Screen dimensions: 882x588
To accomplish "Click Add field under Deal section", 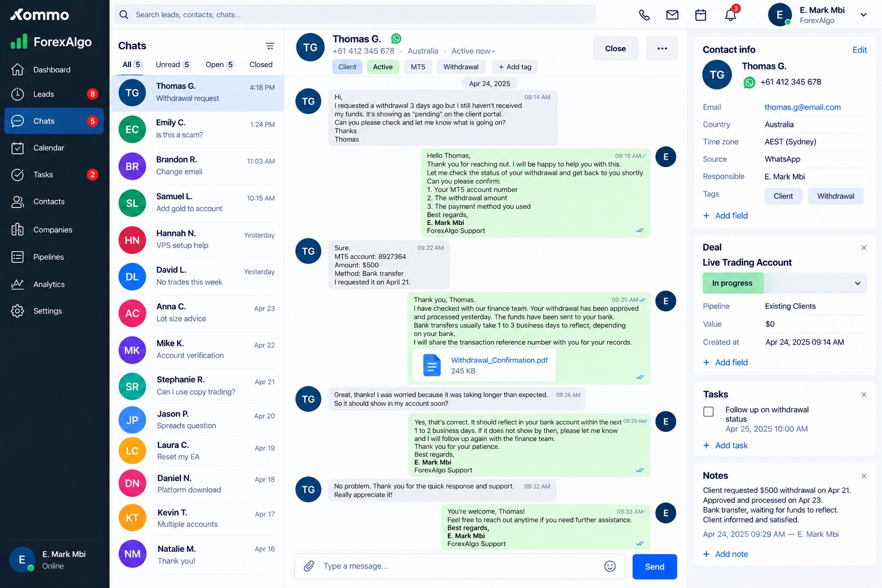I will point(726,362).
